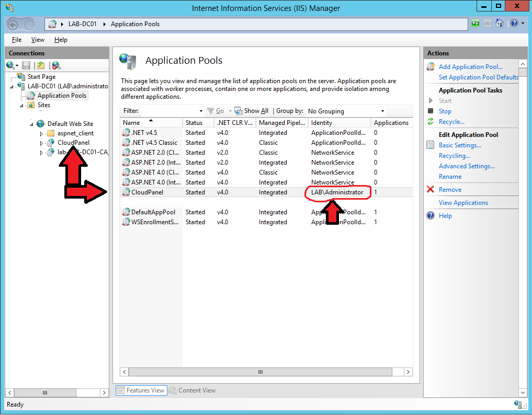Screen dimensions: 532x415
Task: Expand the CloudPanel node in Connections tree
Action: [42, 143]
